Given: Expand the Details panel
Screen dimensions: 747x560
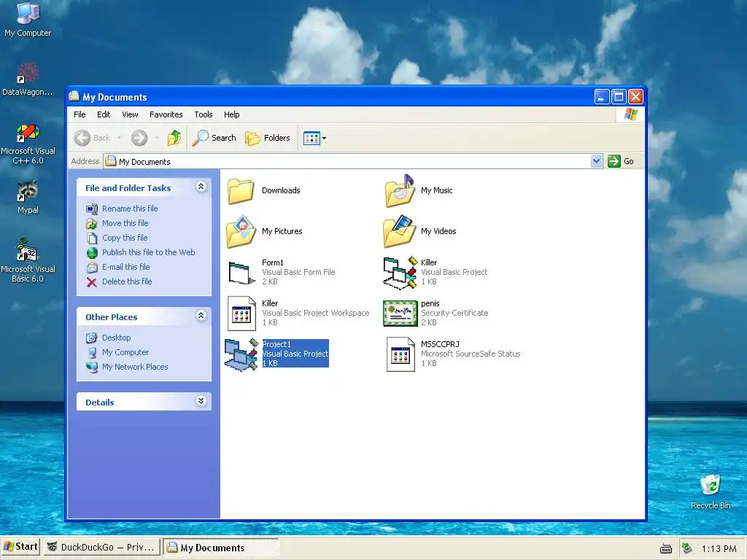Looking at the screenshot, I should [x=201, y=400].
